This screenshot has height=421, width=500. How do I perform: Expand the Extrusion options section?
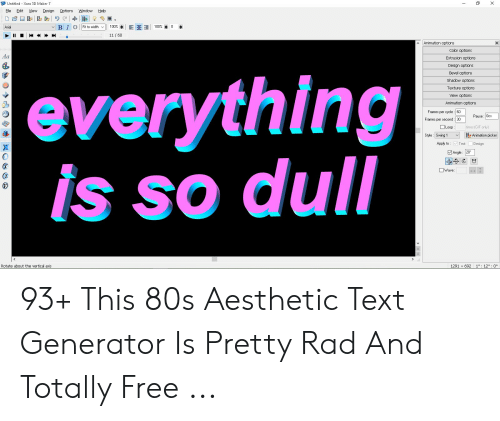coord(461,58)
